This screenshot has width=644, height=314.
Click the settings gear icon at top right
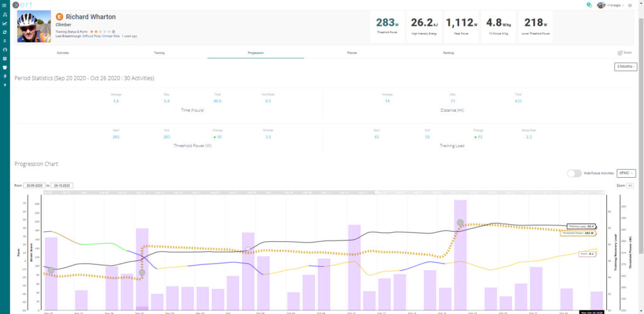click(x=630, y=5)
